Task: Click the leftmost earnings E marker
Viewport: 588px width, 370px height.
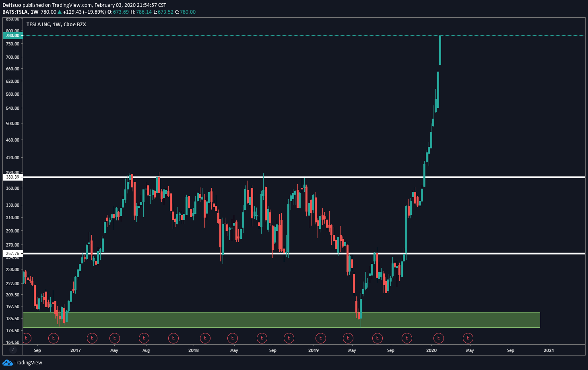Action: pos(26,338)
